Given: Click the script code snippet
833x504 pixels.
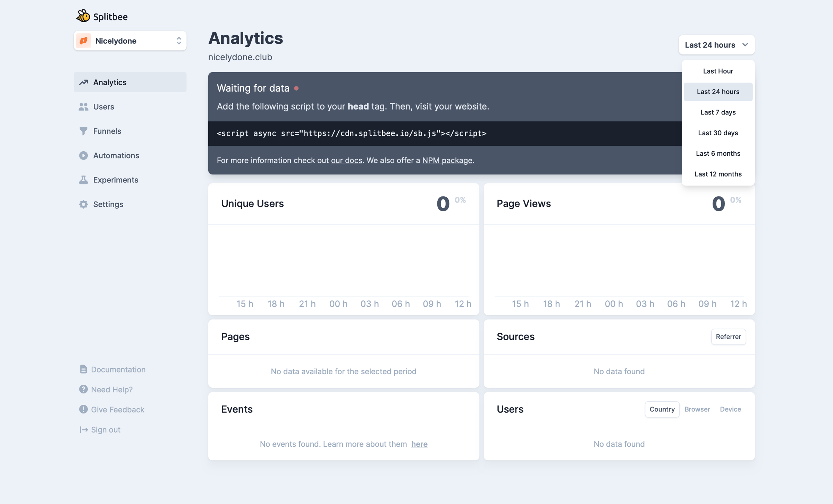Looking at the screenshot, I should [x=351, y=134].
